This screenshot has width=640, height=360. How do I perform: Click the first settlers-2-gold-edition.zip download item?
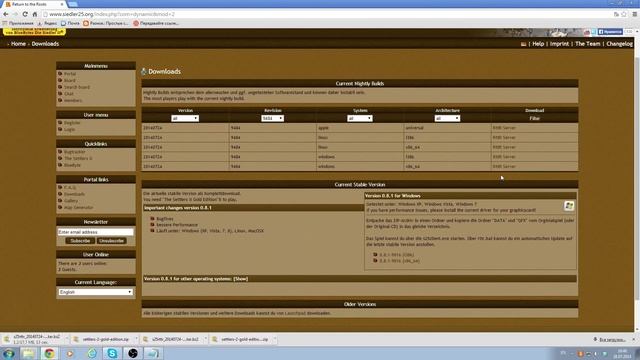point(102,339)
